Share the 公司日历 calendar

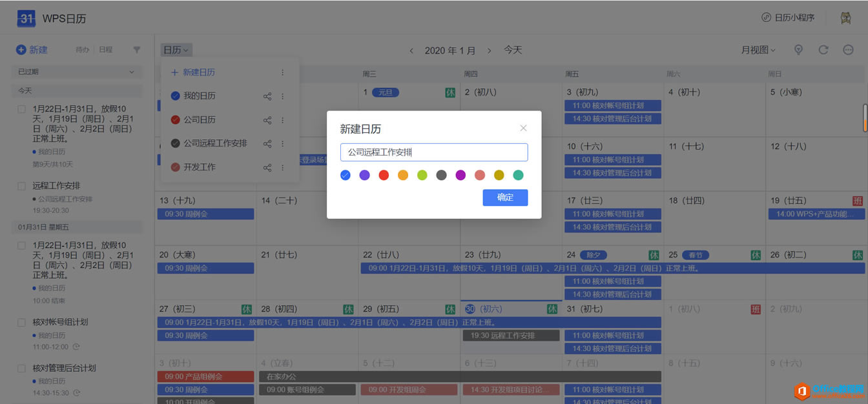(x=267, y=120)
